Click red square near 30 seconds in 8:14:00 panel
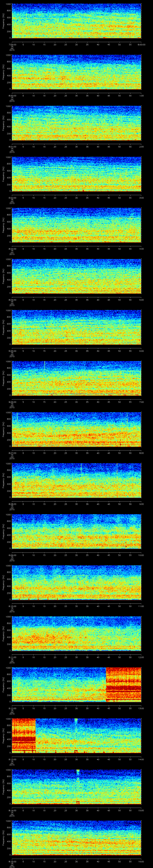 coord(78,803)
